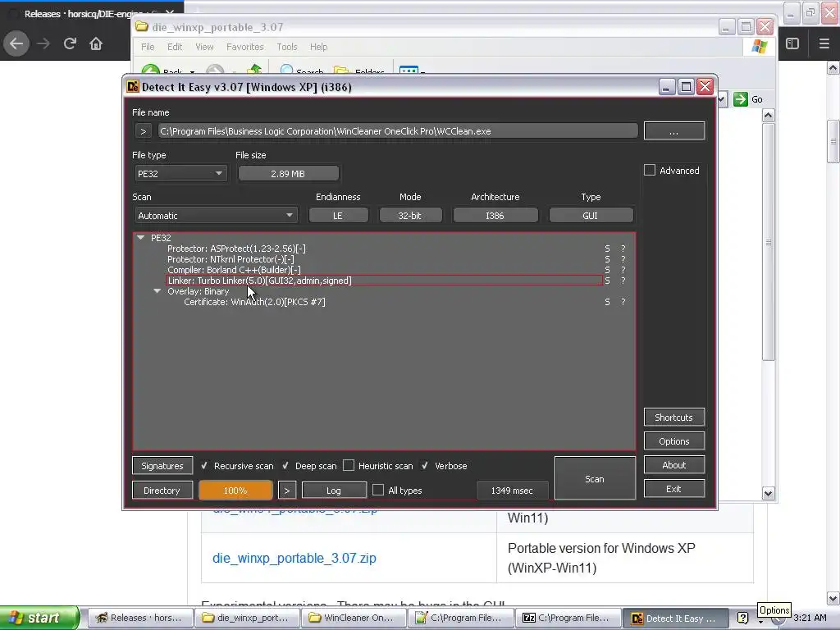840x630 pixels.
Task: Uncheck Deep scan option
Action: coord(285,466)
